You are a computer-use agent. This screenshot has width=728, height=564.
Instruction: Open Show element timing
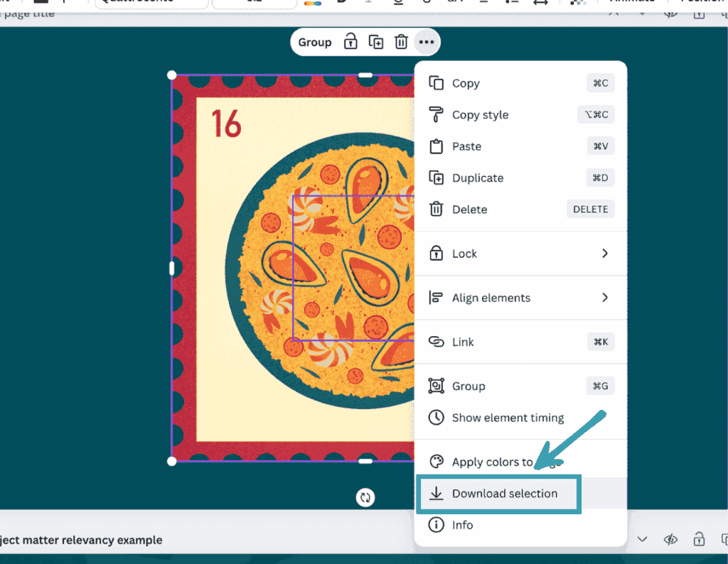pos(508,418)
